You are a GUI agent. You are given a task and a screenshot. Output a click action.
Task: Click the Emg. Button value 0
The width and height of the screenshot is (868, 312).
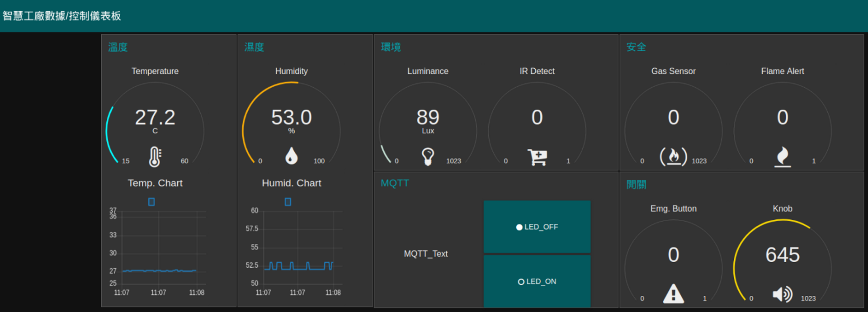(x=674, y=255)
